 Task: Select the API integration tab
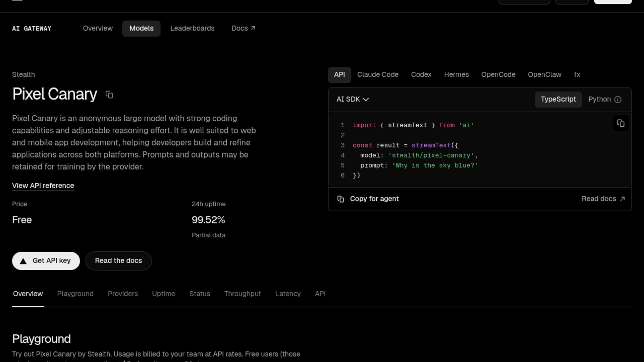point(339,75)
